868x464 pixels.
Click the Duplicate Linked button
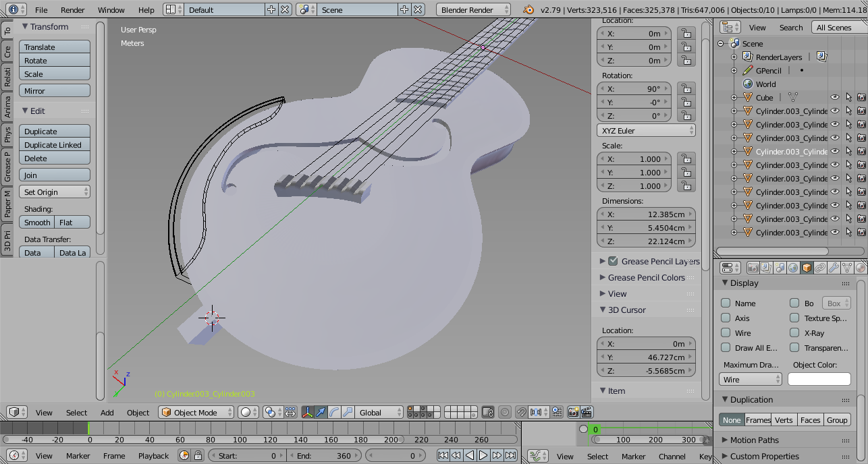tap(55, 145)
